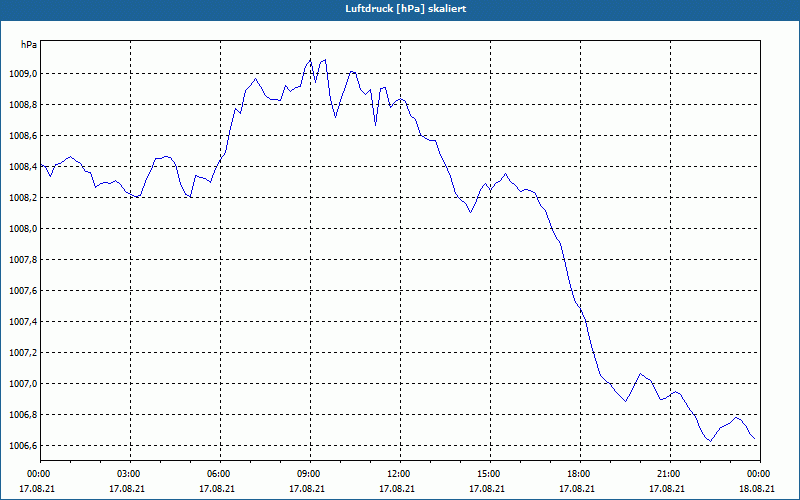Image resolution: width=800 pixels, height=500 pixels.
Task: Click the 'hPa' unit label
Action: coord(29,45)
